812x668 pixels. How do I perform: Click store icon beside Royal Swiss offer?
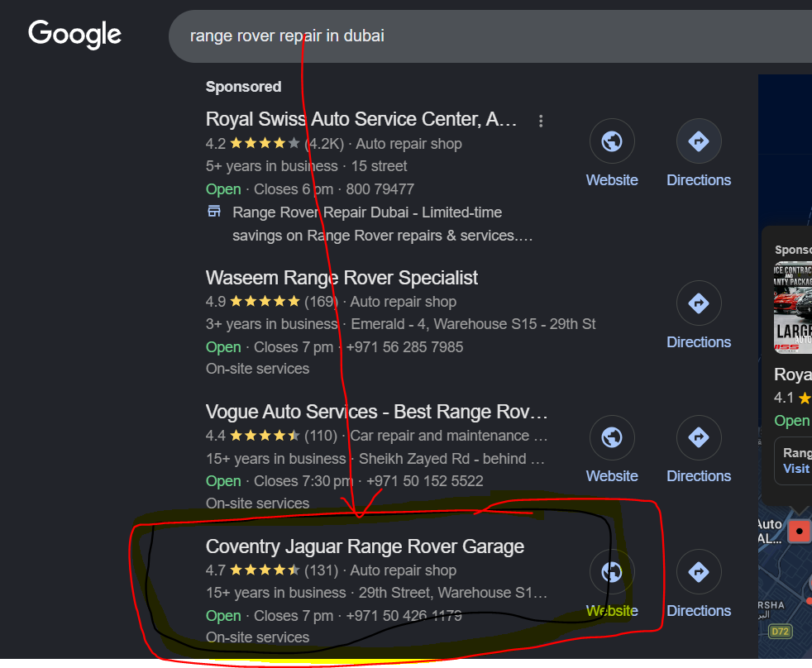coord(214,212)
